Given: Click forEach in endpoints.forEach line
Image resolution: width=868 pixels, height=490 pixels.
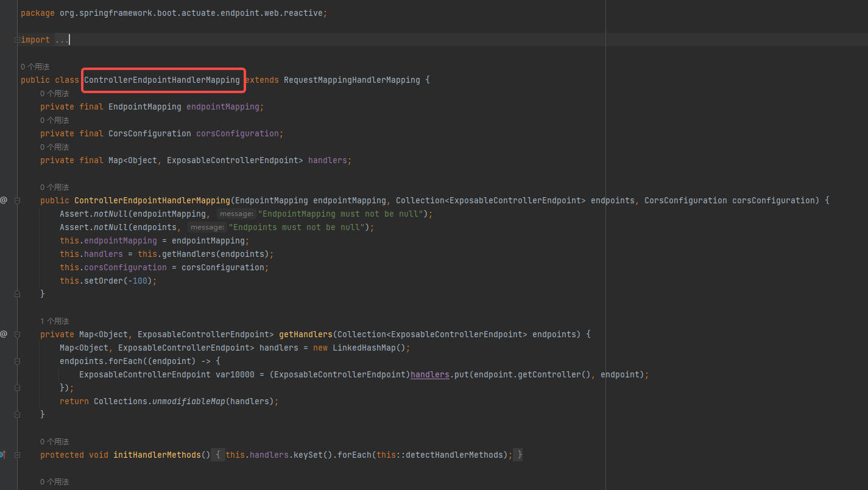Looking at the screenshot, I should (x=125, y=361).
